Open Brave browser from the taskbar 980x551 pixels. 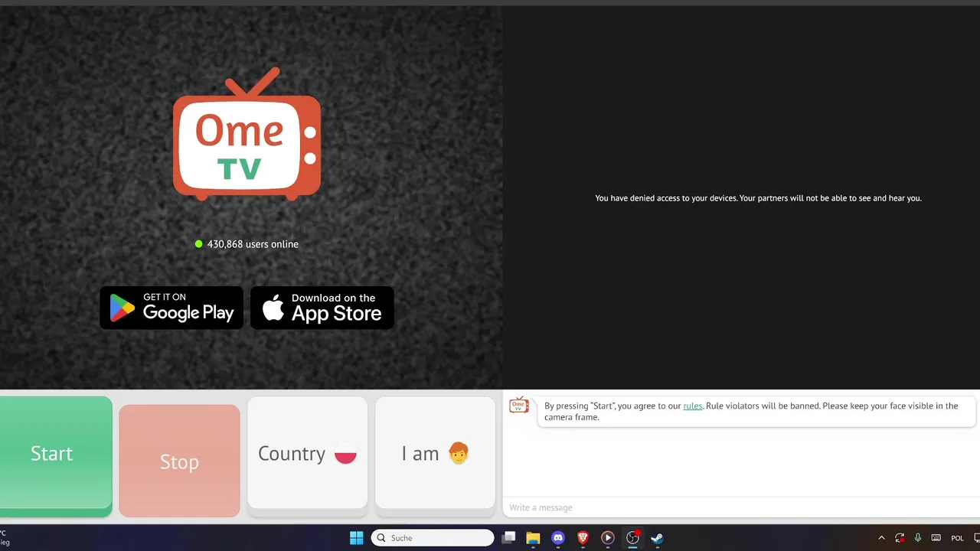click(x=583, y=538)
